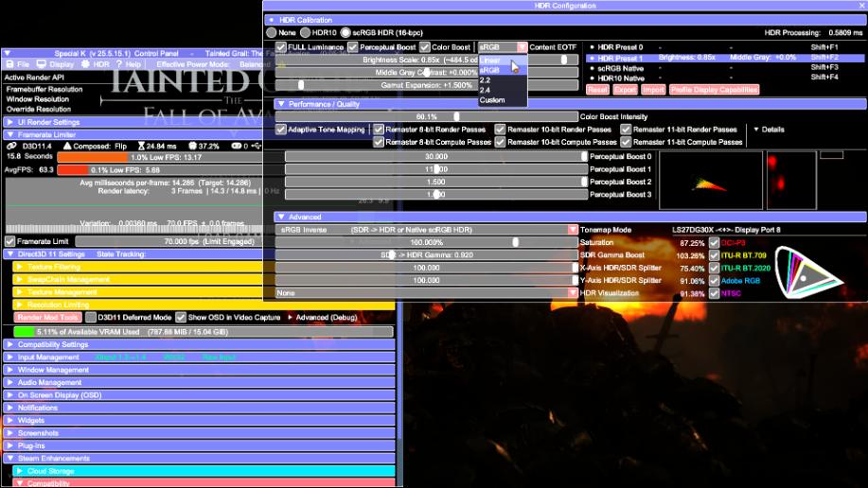868x488 pixels.
Task: Toggle Show OSD in Video Capture
Action: coord(181,318)
